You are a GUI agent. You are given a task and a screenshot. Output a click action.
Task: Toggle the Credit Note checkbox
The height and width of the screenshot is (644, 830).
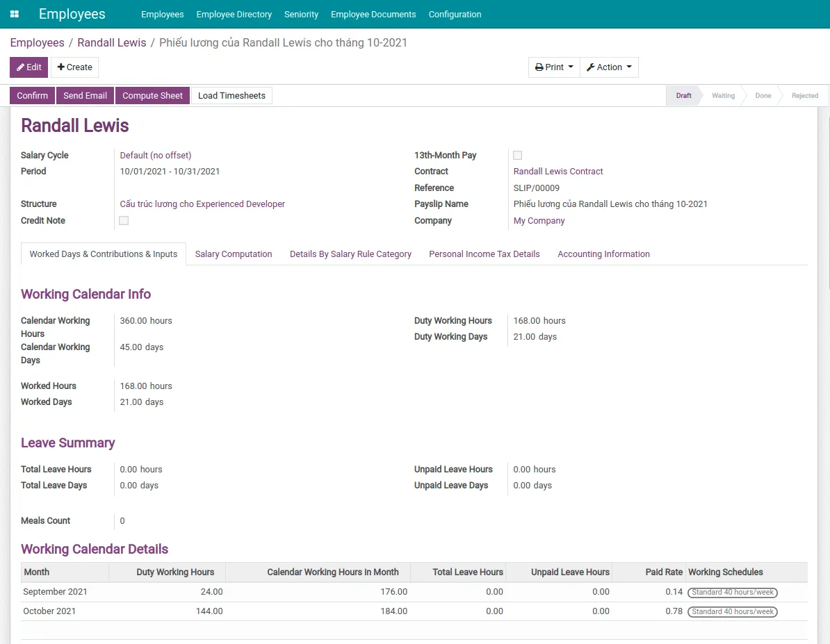pos(124,221)
